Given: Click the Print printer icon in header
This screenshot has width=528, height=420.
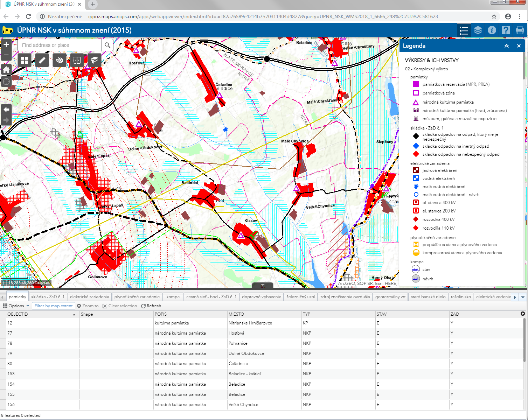Looking at the screenshot, I should tap(520, 30).
